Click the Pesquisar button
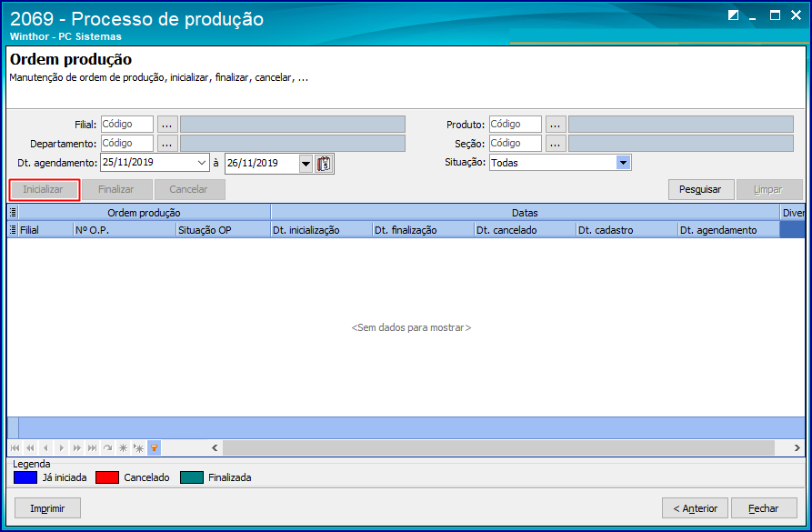The width and height of the screenshot is (812, 532). click(x=701, y=189)
